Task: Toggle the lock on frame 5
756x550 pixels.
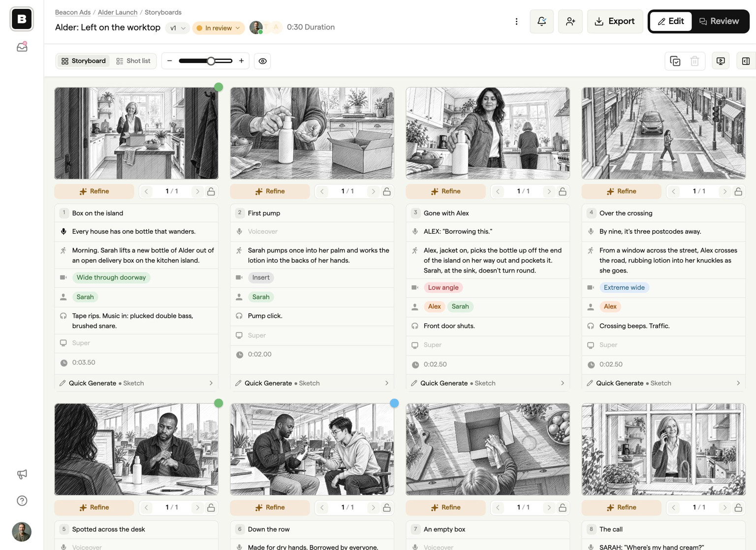Action: 211,508
